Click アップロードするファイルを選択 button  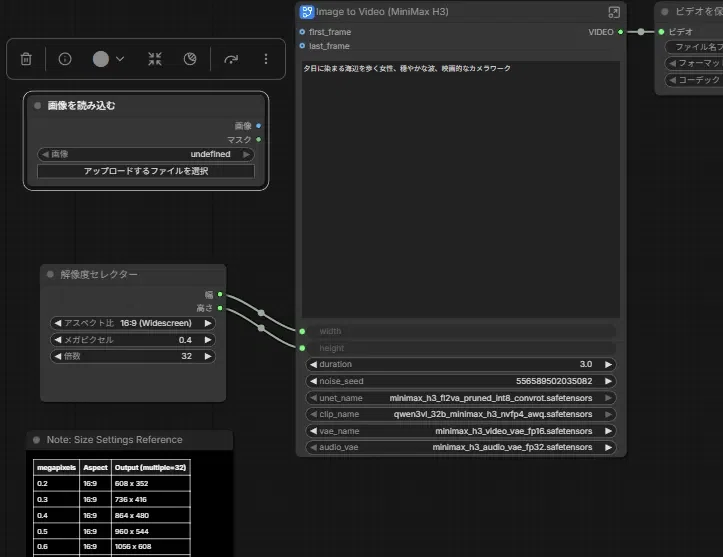[146, 171]
